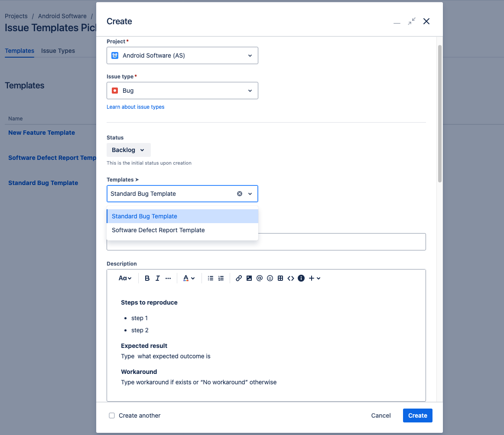Open the Project dropdown

[182, 55]
